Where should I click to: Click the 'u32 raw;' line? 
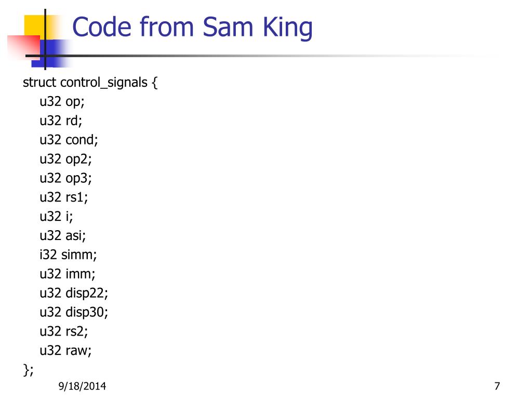[x=65, y=351]
